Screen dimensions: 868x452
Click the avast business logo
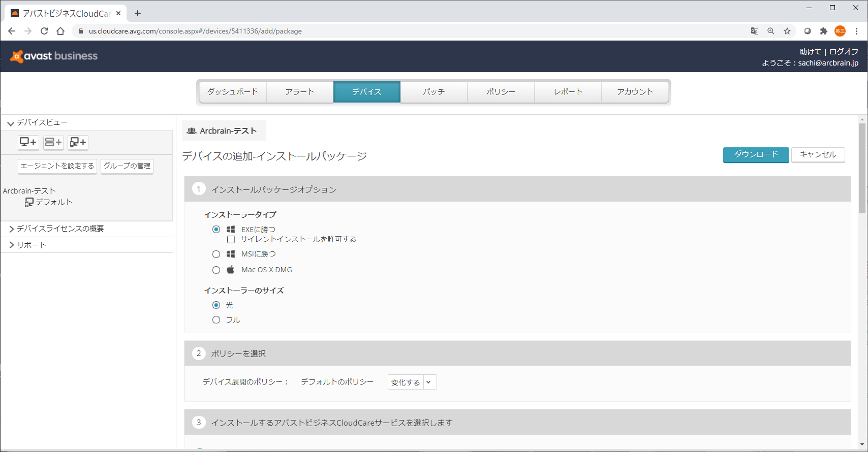54,56
